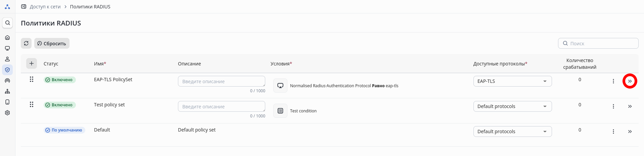Viewport: 644px width, 156px height.
Task: Open the EAP-TLS protocols dropdown
Action: click(512, 81)
